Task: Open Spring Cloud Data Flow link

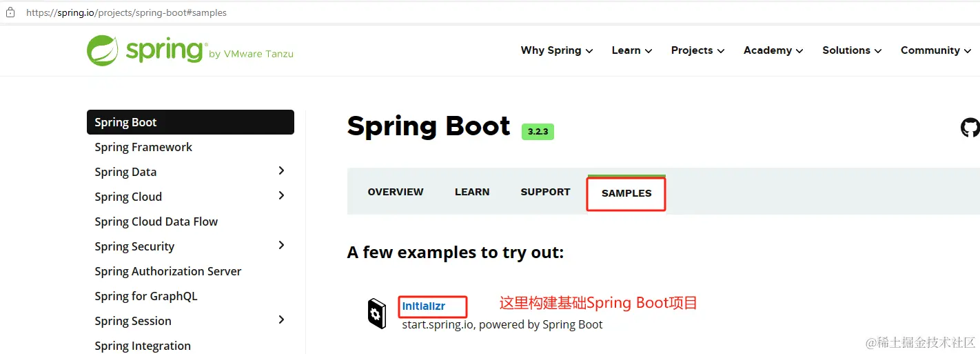Action: coord(156,222)
